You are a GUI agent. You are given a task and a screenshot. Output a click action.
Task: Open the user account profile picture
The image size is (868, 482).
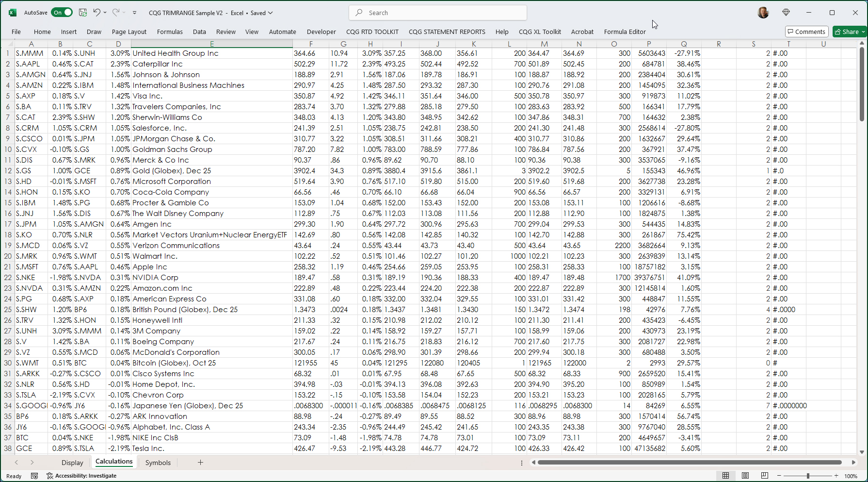click(763, 13)
